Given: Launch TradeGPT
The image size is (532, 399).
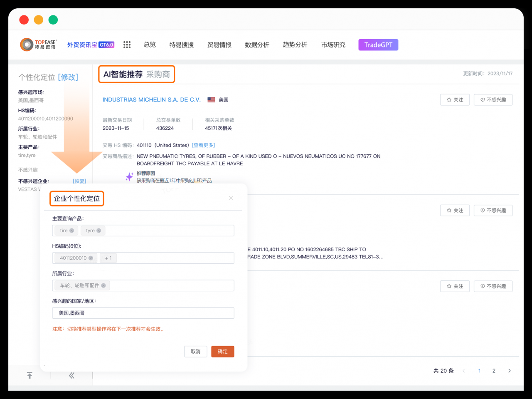Looking at the screenshot, I should [378, 45].
